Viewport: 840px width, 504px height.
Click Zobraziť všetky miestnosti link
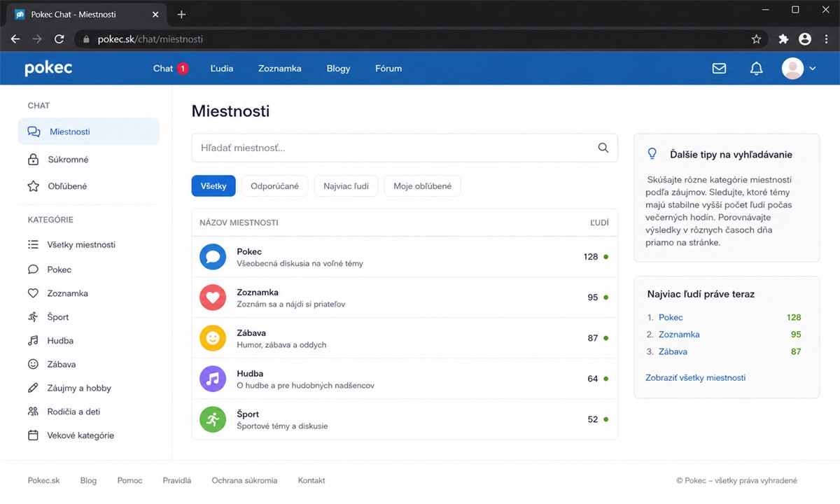tap(696, 378)
